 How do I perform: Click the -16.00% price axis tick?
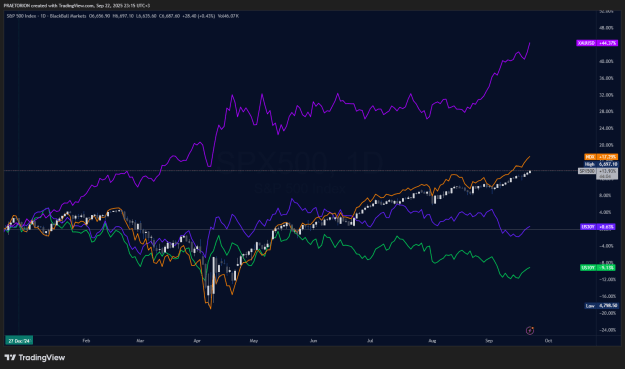tap(606, 296)
